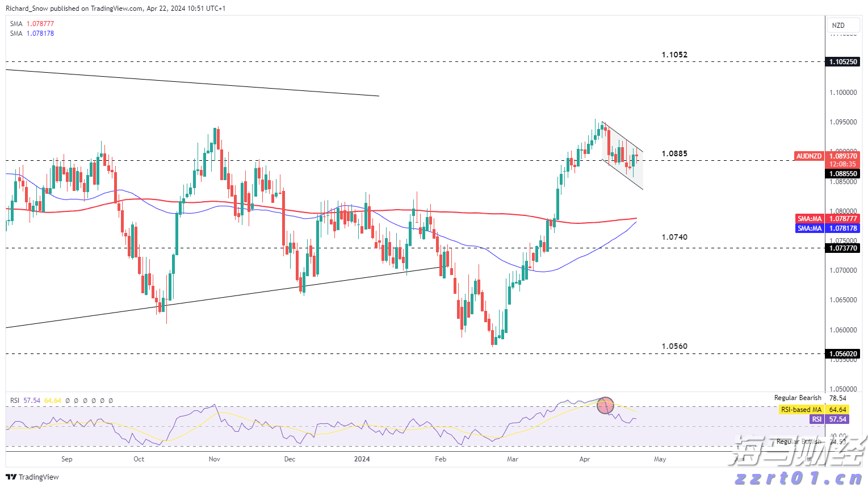This screenshot has height=487, width=868.
Task: Click the 1.085000 price scale value
Action: click(843, 182)
